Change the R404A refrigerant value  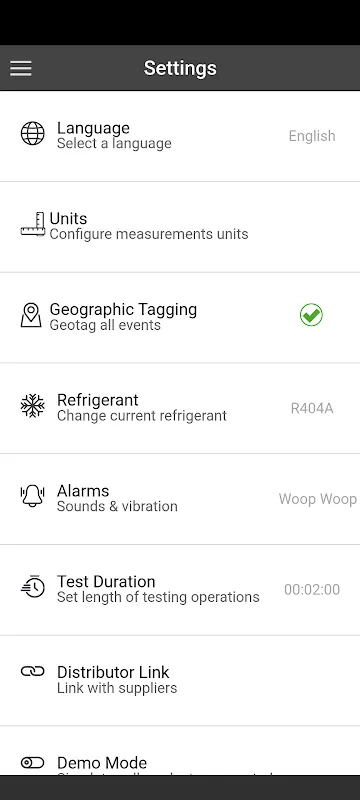[x=312, y=408]
